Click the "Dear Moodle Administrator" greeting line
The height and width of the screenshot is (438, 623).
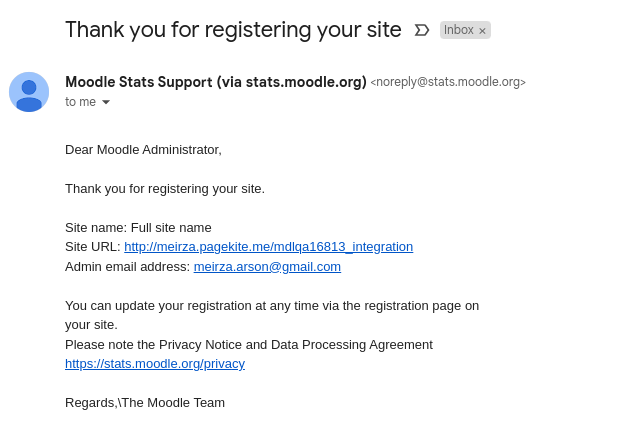pos(143,150)
